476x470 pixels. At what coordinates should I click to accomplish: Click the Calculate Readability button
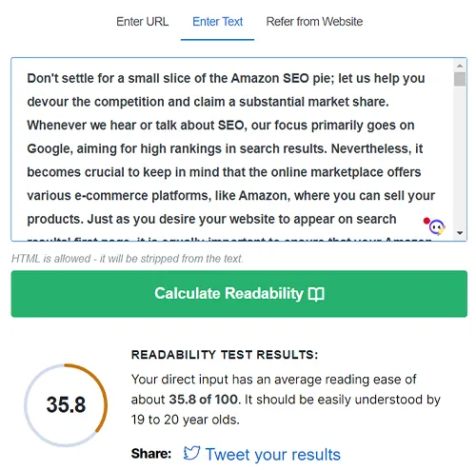pyautogui.click(x=239, y=294)
